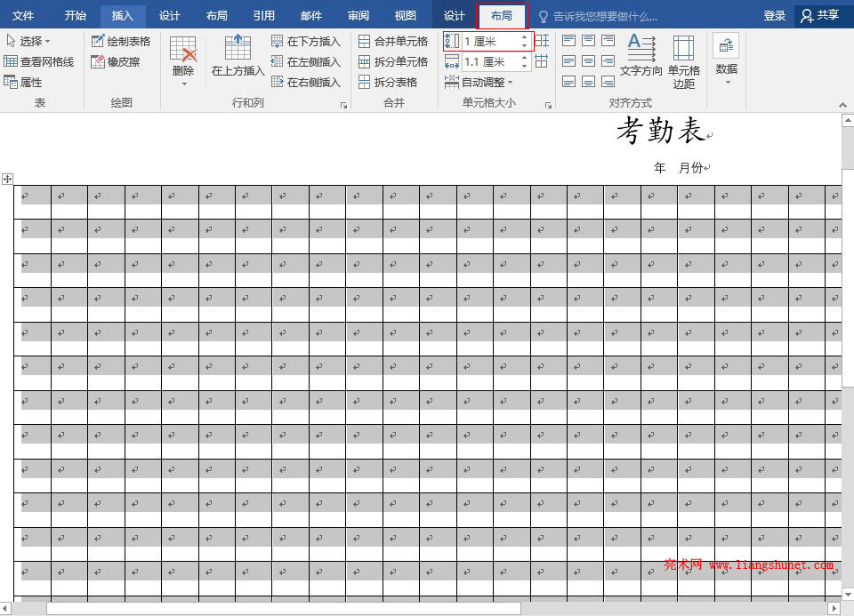This screenshot has height=616, width=854.
Task: Align cell text top left
Action: click(x=568, y=40)
